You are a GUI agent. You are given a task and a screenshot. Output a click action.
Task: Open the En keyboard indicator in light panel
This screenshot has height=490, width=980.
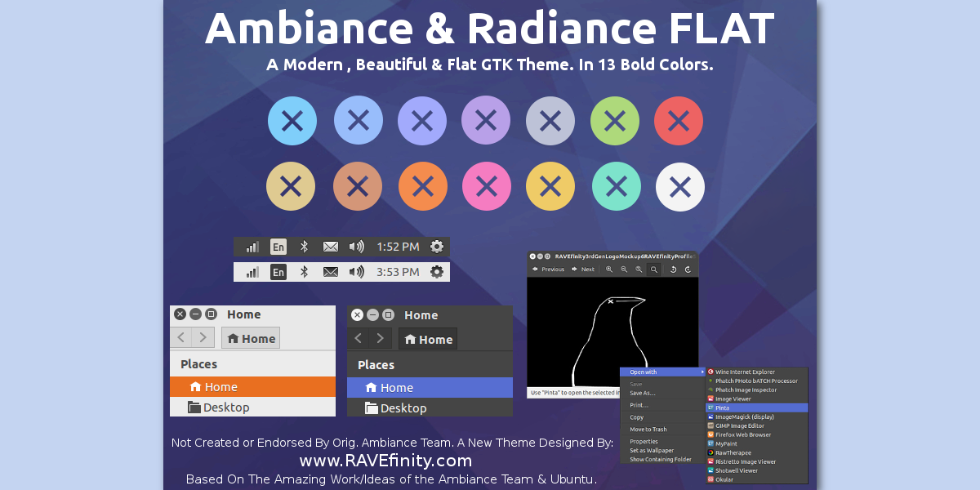point(278,272)
